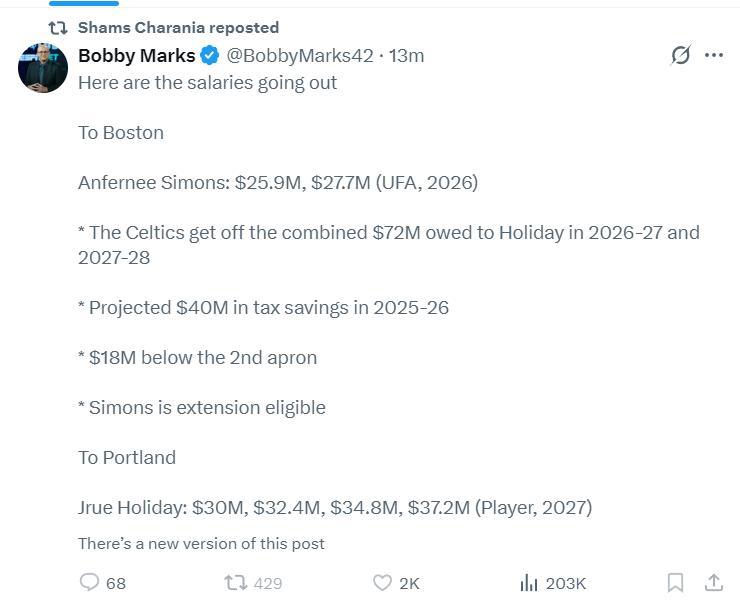Open Grok explain icon on the post
The image size is (740, 607).
point(680,56)
